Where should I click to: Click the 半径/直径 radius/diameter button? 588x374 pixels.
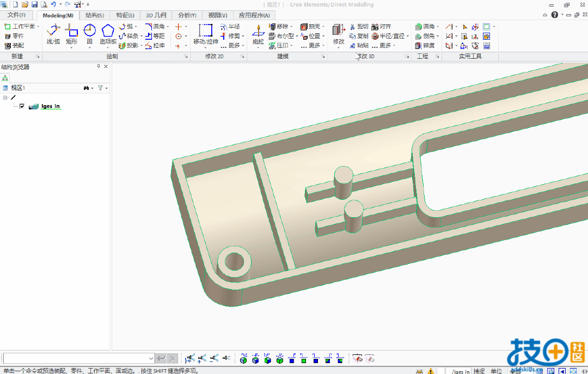pos(389,36)
